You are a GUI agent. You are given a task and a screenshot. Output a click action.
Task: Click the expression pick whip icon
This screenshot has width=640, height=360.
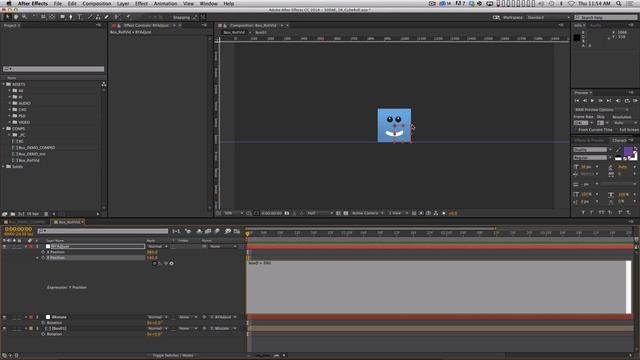[x=166, y=263]
